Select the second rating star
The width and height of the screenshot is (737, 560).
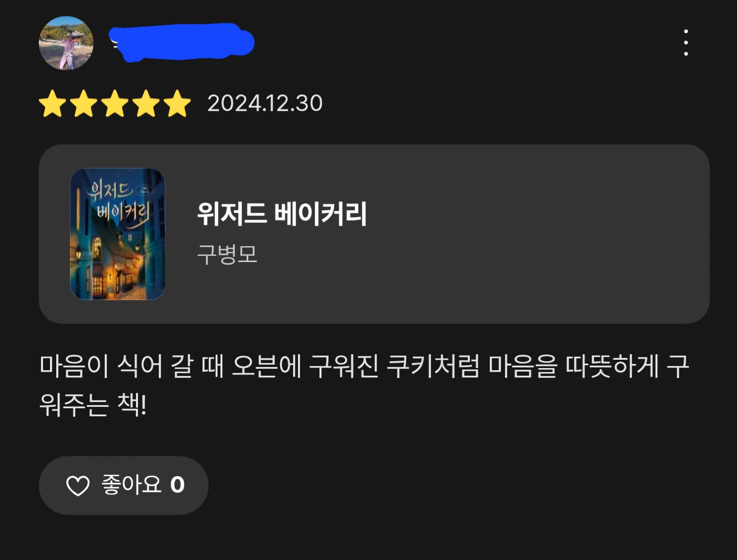(84, 103)
